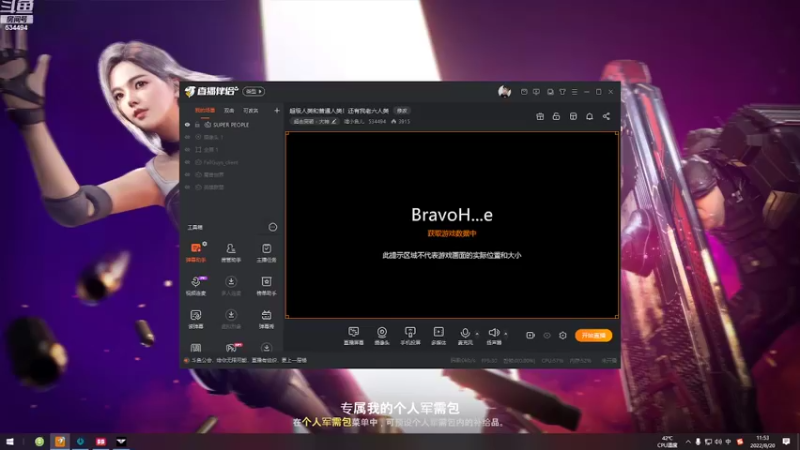This screenshot has height=450, width=800.
Task: Click the volume icon in system tray
Action: tap(718, 441)
